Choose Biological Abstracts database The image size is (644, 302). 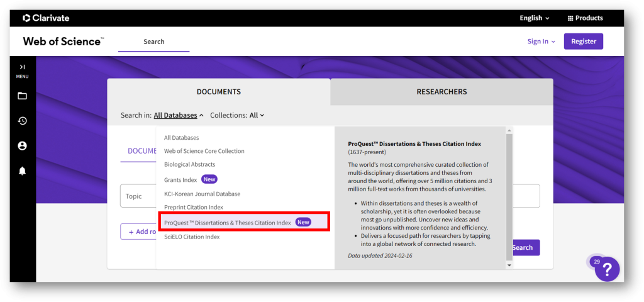[190, 164]
